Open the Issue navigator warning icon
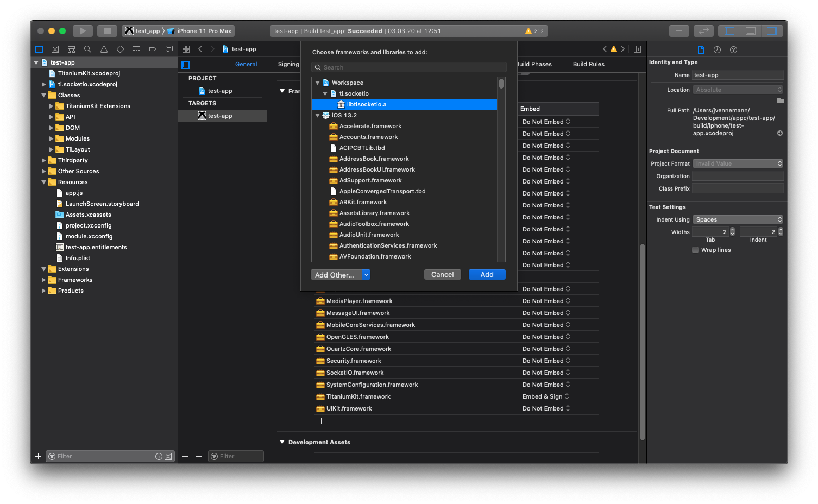This screenshot has height=504, width=818. click(104, 49)
